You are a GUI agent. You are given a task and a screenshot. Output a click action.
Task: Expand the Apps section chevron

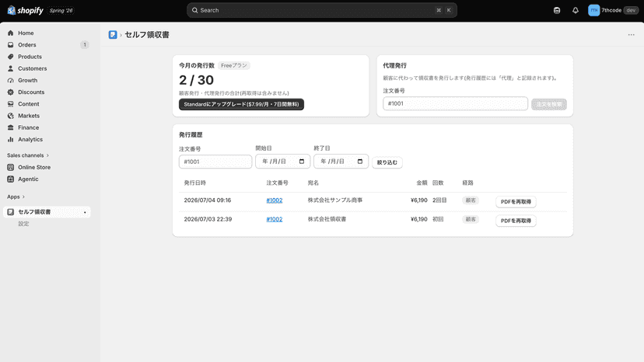click(23, 197)
